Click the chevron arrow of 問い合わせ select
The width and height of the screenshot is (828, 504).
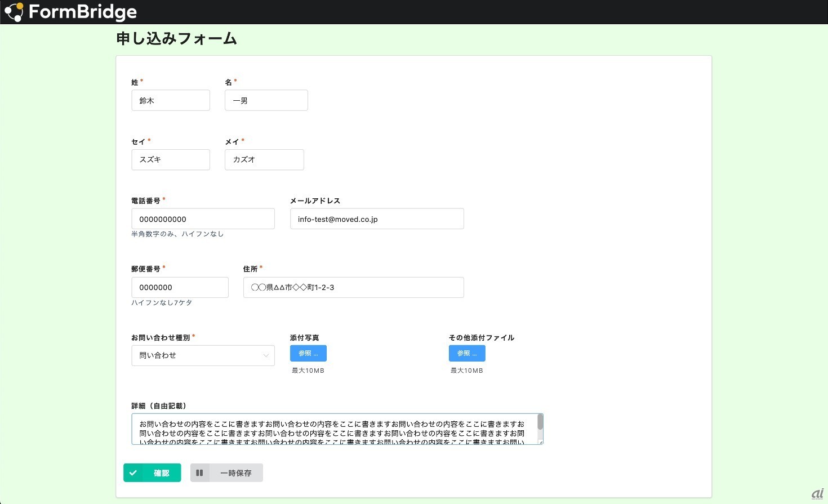pos(266,355)
